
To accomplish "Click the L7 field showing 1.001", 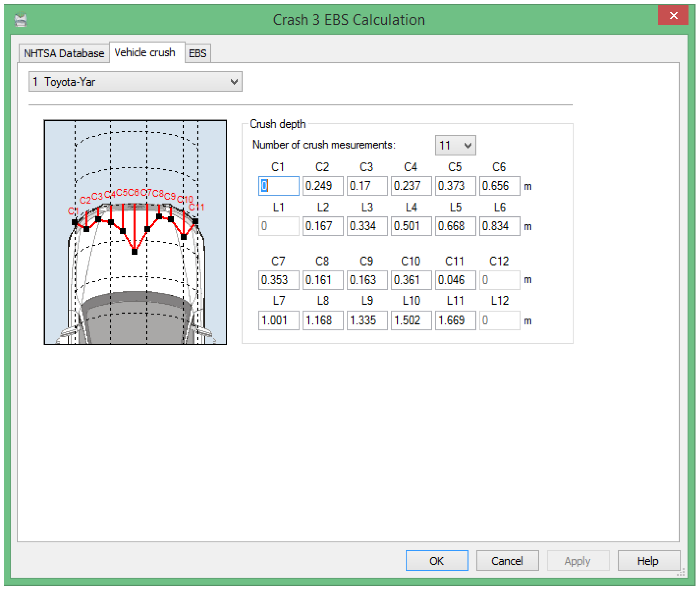I will [x=279, y=320].
